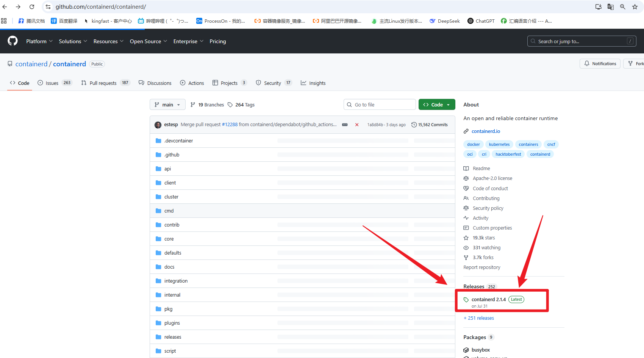Screen dimensions: 644x358
Task: Click the failed status X icon on latest commit
Action: click(x=357, y=125)
